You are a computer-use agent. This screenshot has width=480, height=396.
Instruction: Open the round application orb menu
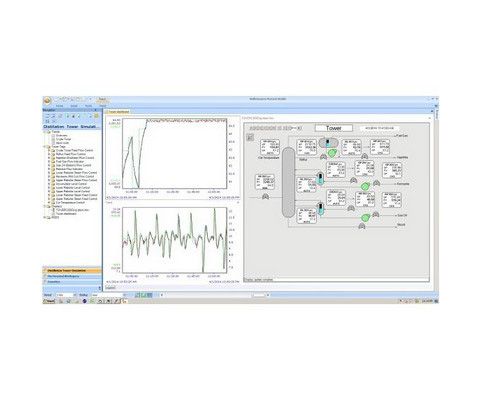48,100
